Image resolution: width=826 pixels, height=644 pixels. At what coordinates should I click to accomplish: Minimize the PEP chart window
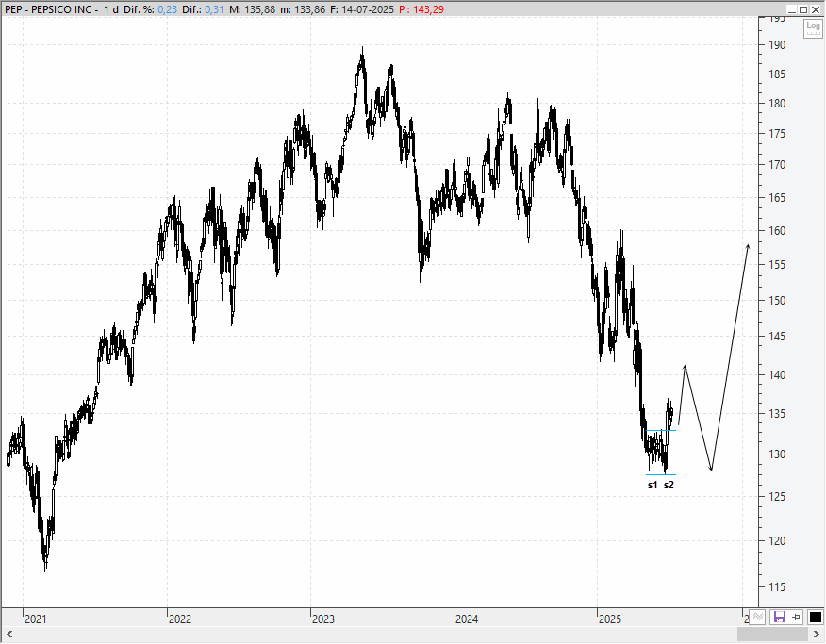[792, 9]
